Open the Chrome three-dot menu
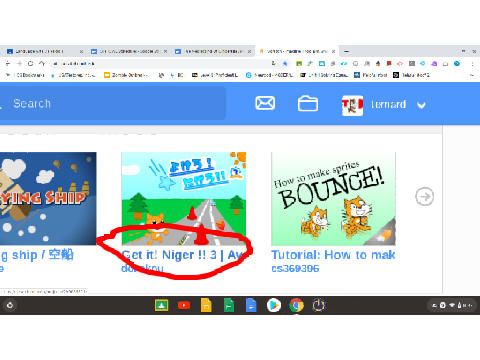 (472, 64)
